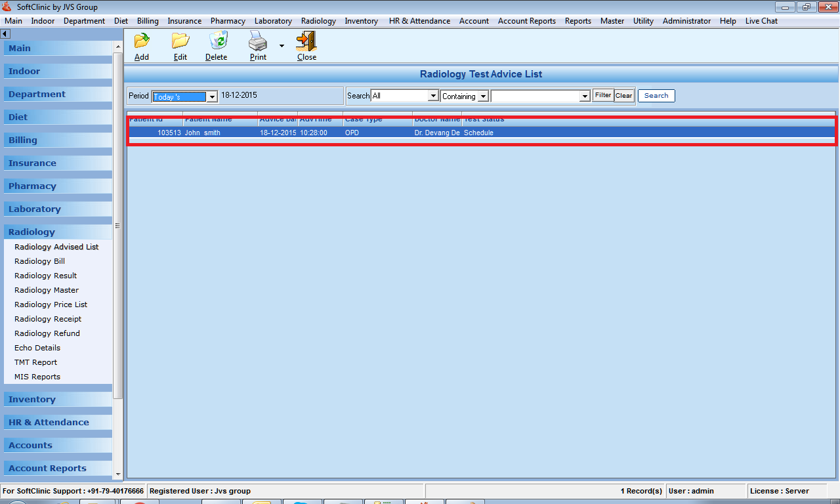Open the Print options dropdown arrow
Viewport: 840px width, 504px height.
[282, 46]
